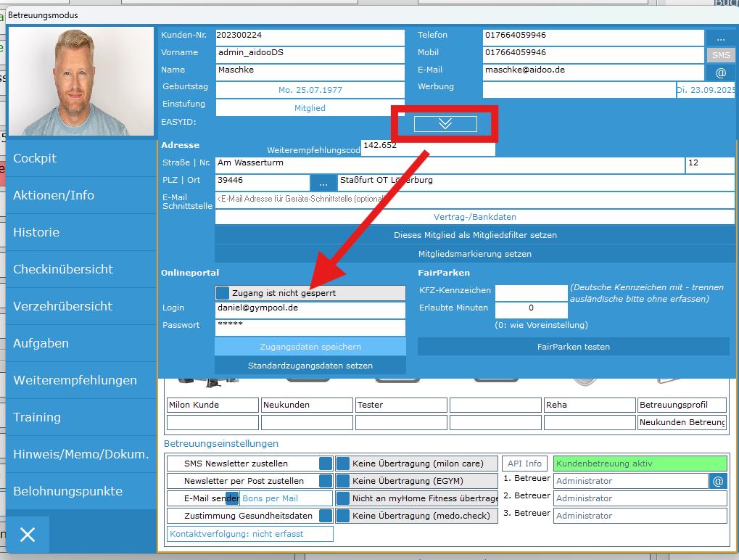Click the Passwort field
Viewport: 739px width, 560px height.
[310, 328]
